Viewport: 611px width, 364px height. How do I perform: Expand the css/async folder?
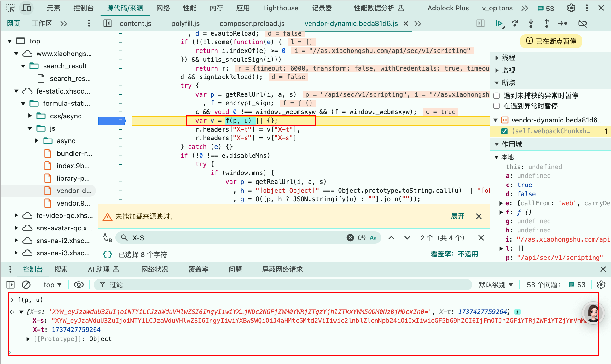30,116
